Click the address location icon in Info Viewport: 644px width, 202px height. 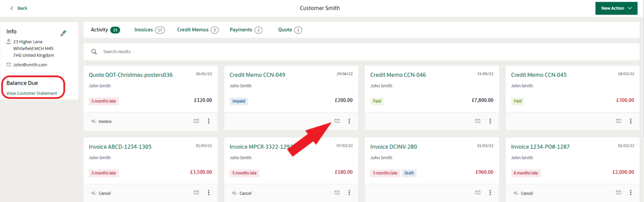[x=9, y=42]
